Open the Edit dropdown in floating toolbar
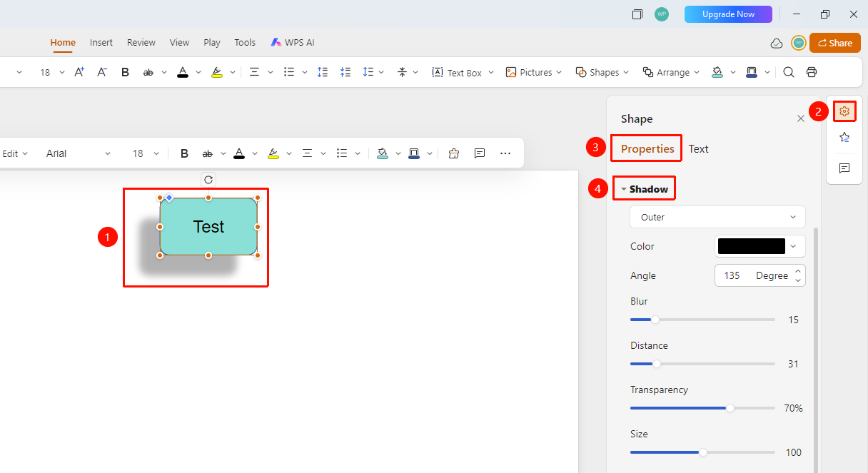This screenshot has height=473, width=868. point(15,153)
